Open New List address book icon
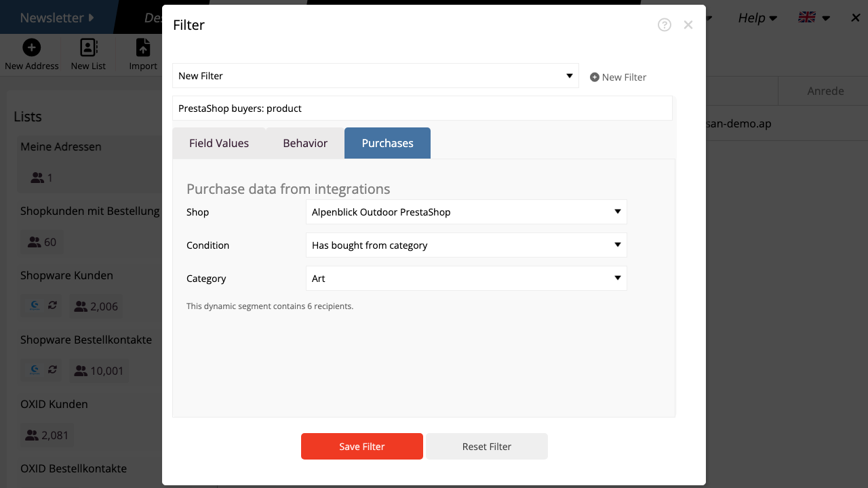The image size is (868, 488). 89,47
